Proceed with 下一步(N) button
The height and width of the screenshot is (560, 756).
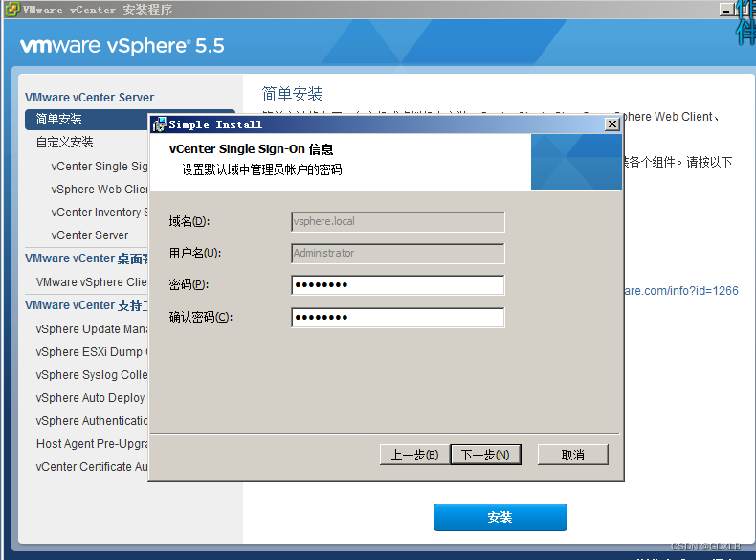[485, 455]
